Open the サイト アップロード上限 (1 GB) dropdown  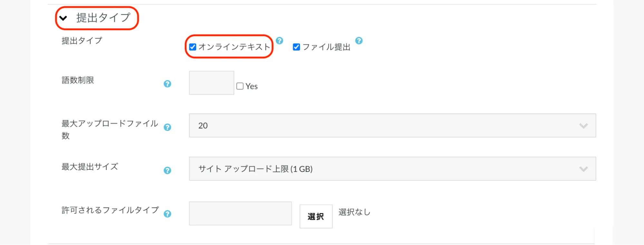pyautogui.click(x=392, y=169)
